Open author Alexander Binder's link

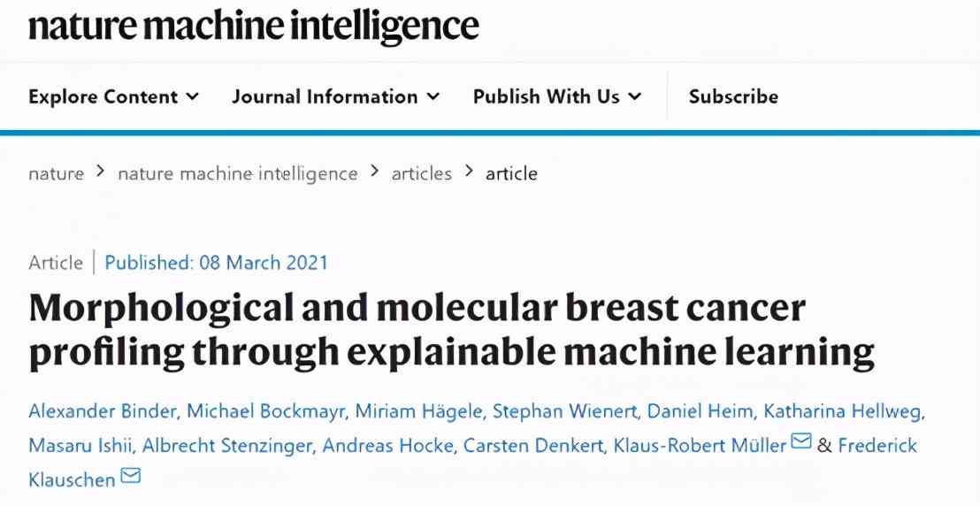coord(103,411)
